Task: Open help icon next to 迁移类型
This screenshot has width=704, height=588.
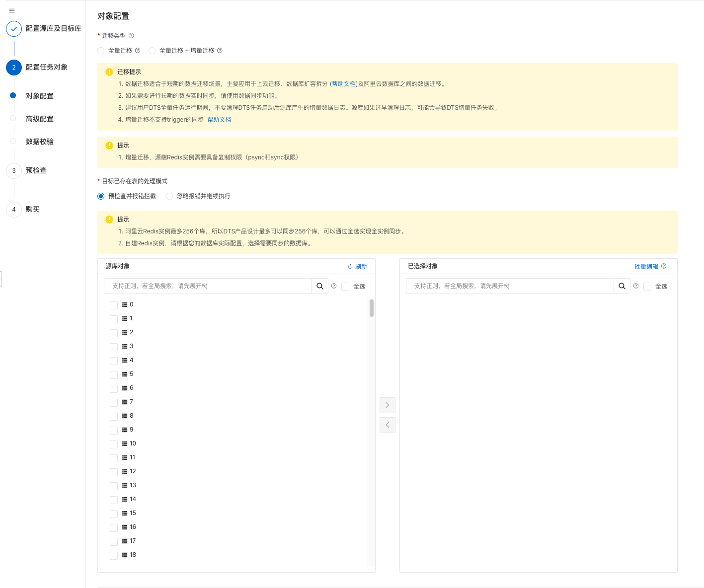Action: 131,36
